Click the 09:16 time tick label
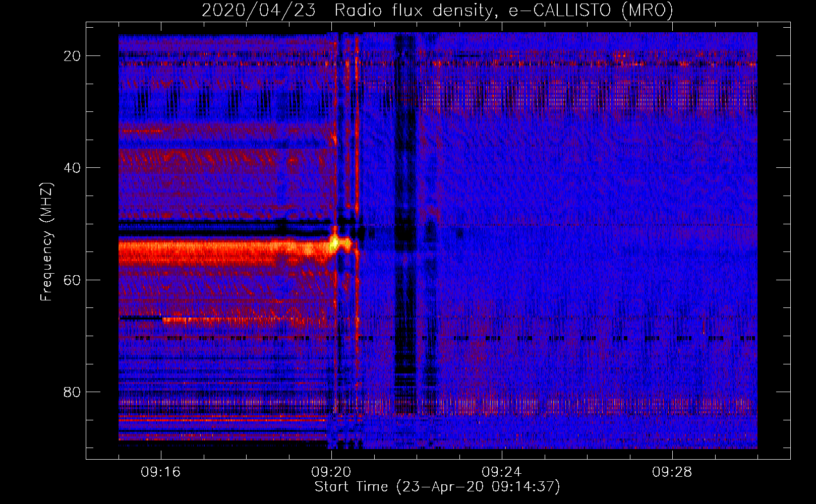Screen dimensions: 816x504 (161, 472)
